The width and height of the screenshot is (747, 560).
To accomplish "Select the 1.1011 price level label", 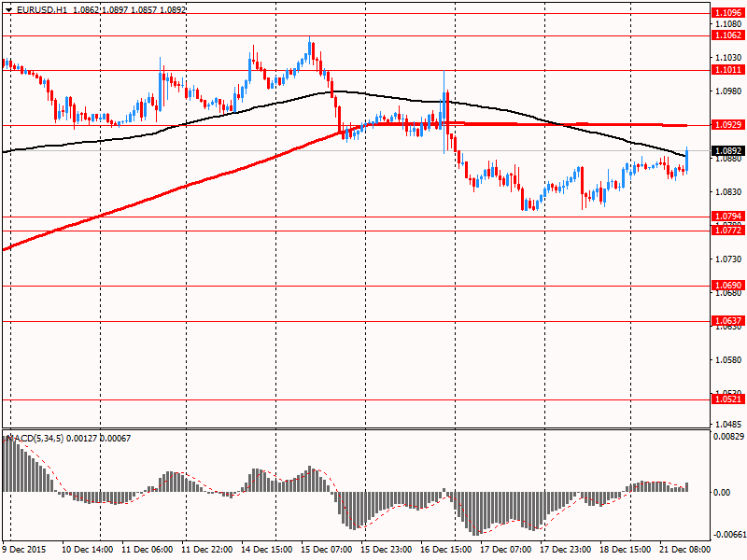I will (728, 70).
